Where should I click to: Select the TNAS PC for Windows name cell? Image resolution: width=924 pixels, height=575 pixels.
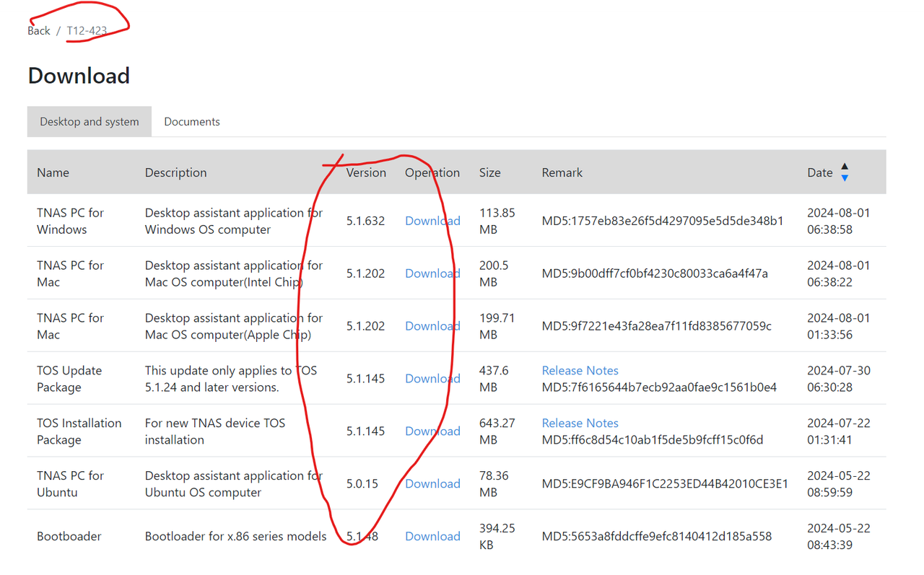(71, 221)
